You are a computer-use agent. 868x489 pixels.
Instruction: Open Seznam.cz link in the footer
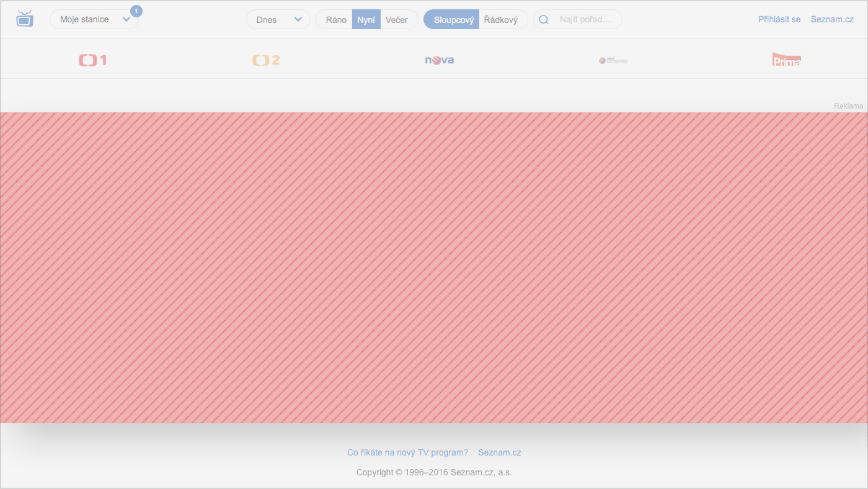click(x=500, y=452)
